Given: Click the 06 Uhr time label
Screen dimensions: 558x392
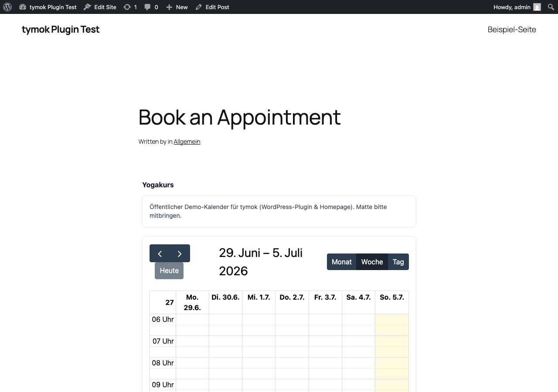Looking at the screenshot, I should tap(163, 319).
